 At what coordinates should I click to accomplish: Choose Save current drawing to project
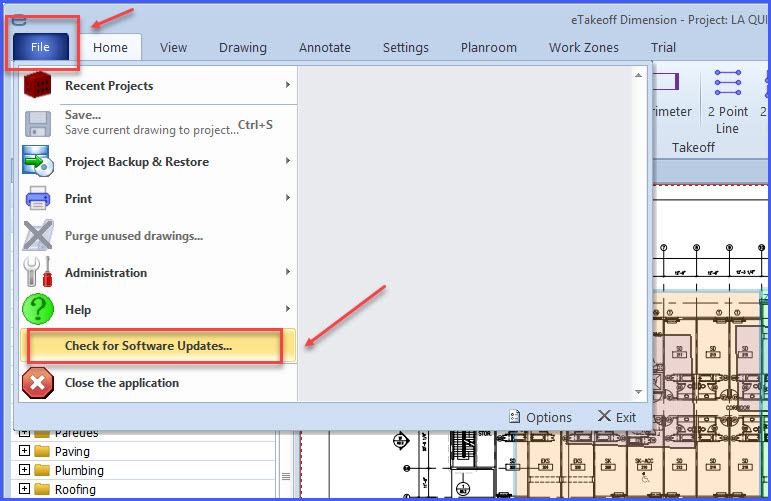click(x=158, y=123)
